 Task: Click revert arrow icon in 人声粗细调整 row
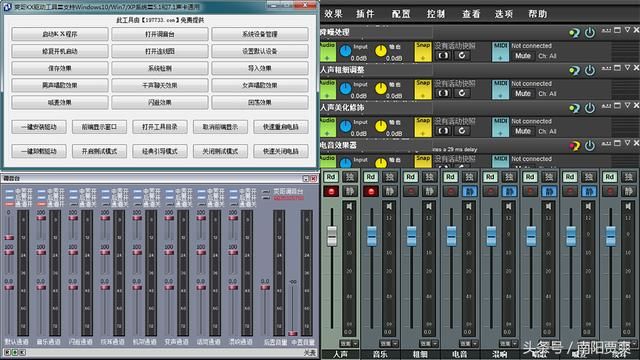tap(462, 93)
